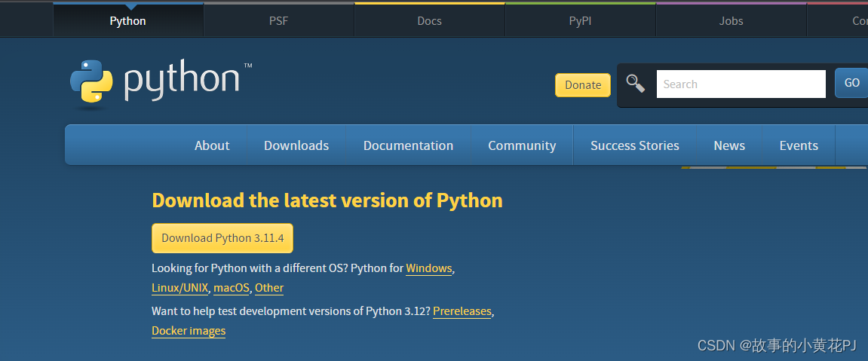This screenshot has width=868, height=361.
Task: Open the Docker images link
Action: pos(189,331)
